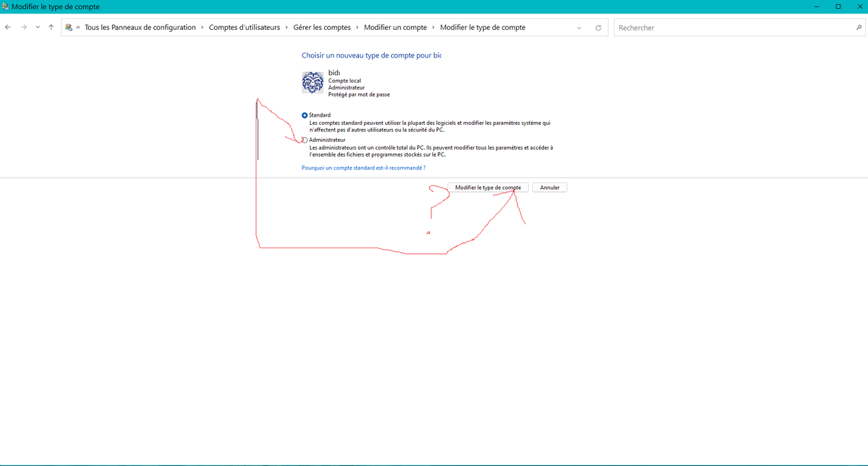
Task: Select the Standard account radio button
Action: coord(304,115)
